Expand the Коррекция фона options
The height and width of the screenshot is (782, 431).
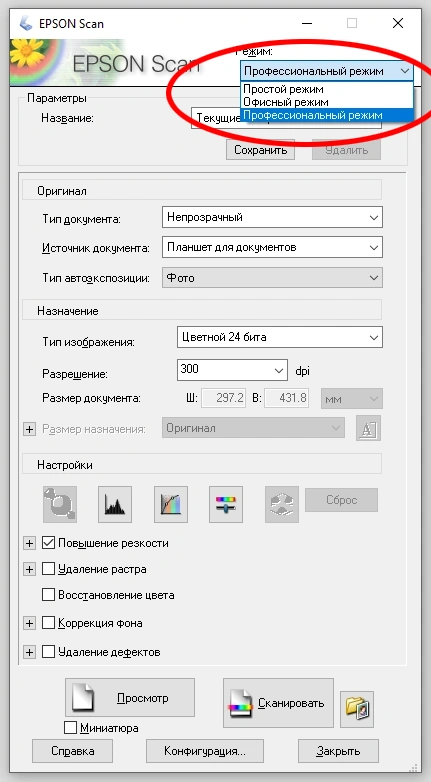(x=29, y=623)
